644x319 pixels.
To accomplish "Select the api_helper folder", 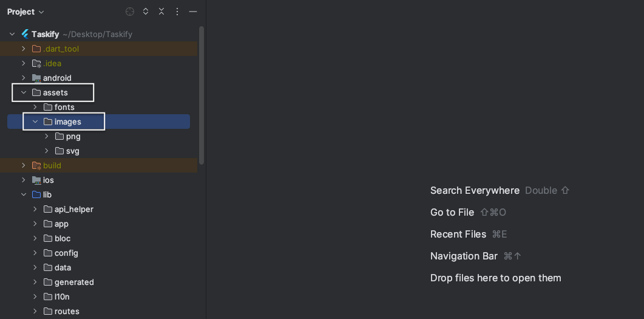I will pyautogui.click(x=73, y=209).
